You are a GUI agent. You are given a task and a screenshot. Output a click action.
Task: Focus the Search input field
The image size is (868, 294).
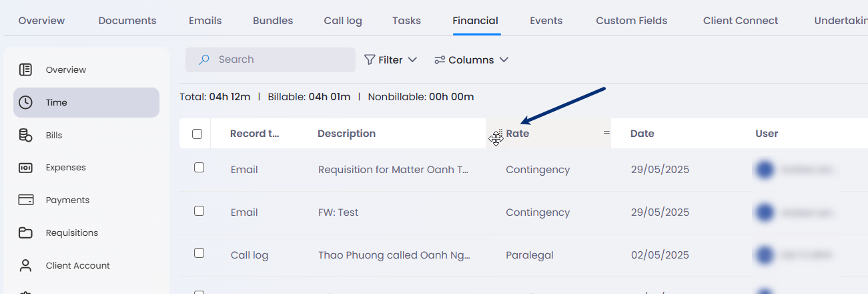tap(270, 59)
